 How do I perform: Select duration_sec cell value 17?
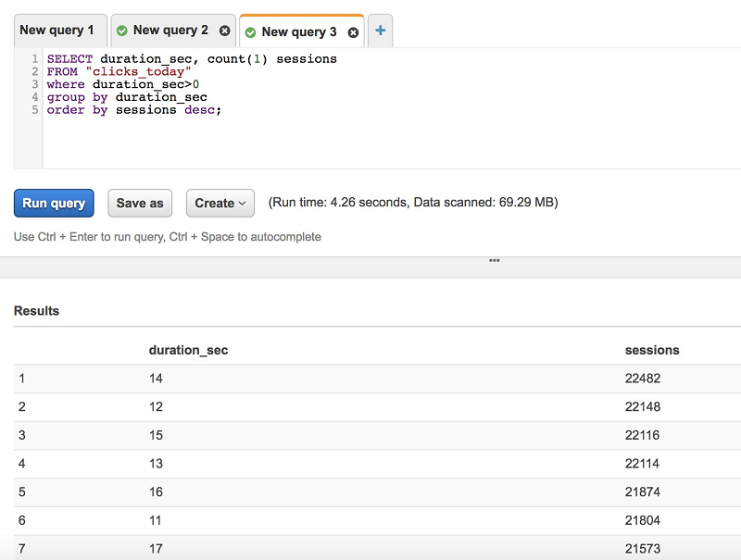click(156, 549)
